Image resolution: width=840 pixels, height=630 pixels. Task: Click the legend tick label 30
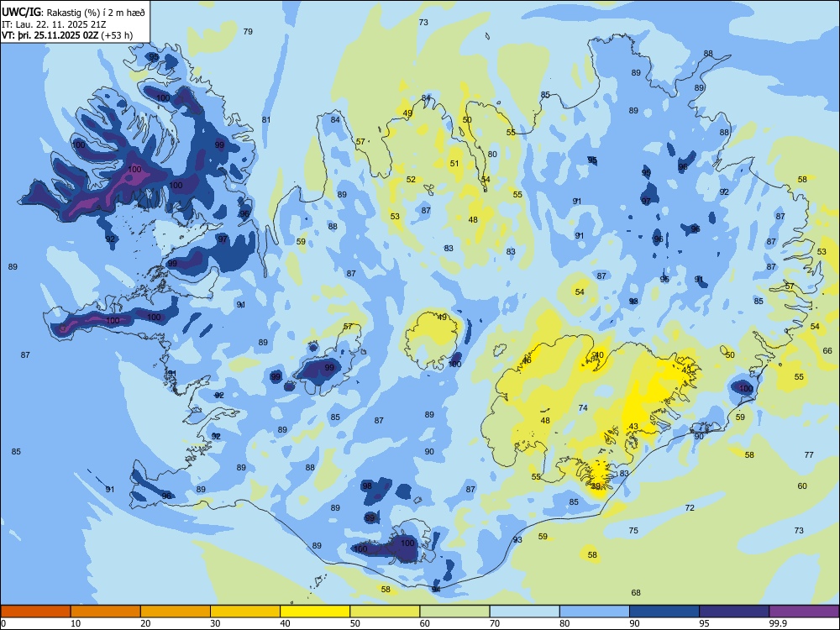[x=215, y=623]
